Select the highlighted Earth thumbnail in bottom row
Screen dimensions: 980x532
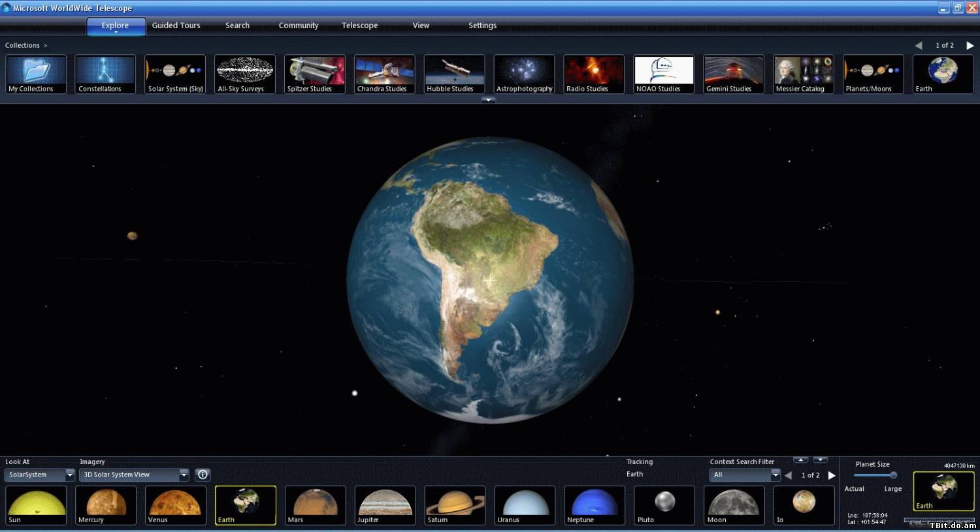246,505
